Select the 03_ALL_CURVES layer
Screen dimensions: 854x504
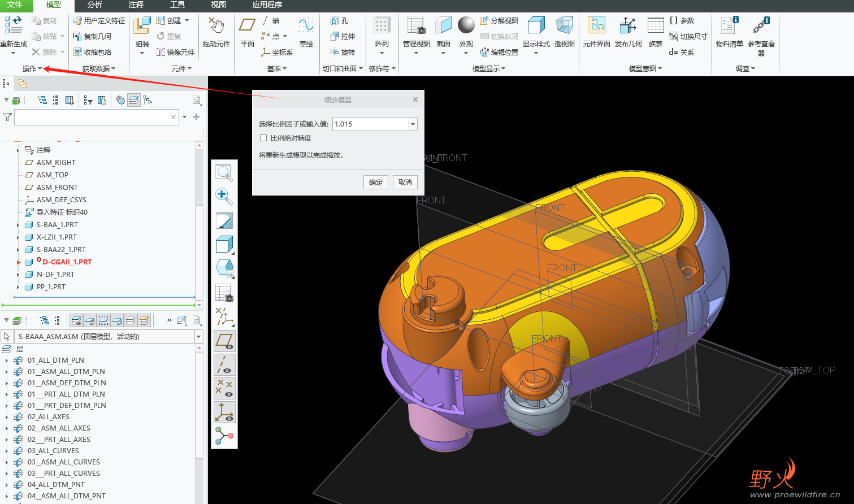point(53,451)
